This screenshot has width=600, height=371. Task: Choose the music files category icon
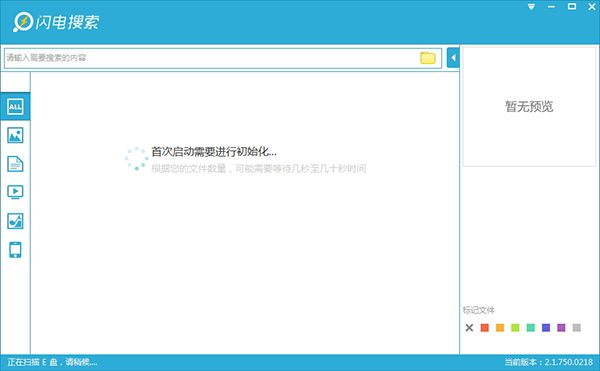coord(15,221)
